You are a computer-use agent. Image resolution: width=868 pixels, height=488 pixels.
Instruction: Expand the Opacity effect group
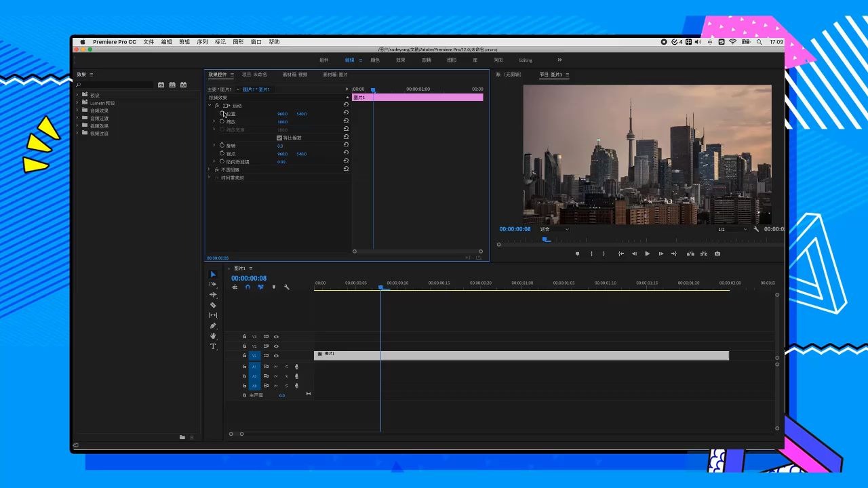pos(209,169)
